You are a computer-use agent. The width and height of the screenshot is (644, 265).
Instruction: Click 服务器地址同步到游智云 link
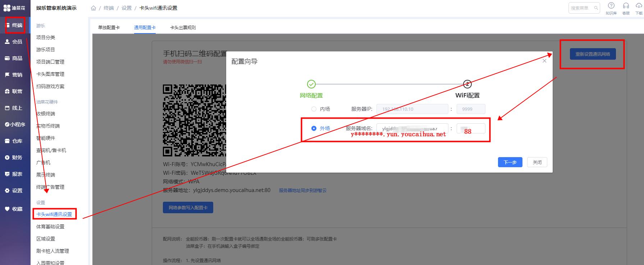pos(303,190)
